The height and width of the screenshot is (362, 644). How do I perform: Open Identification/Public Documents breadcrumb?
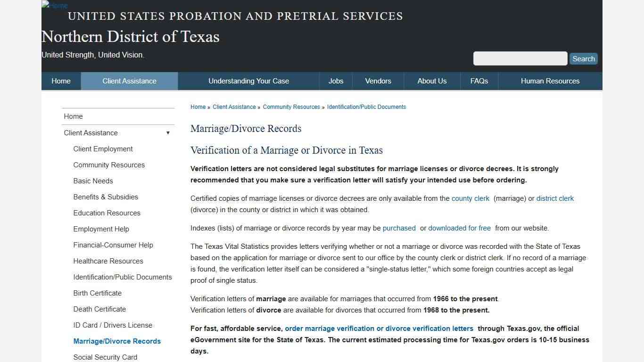366,107
